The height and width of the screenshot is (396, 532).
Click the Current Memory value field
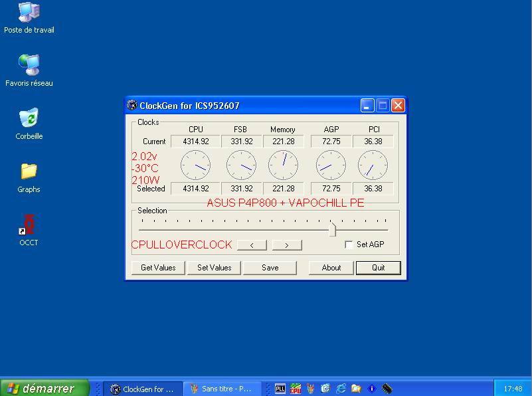(x=284, y=142)
